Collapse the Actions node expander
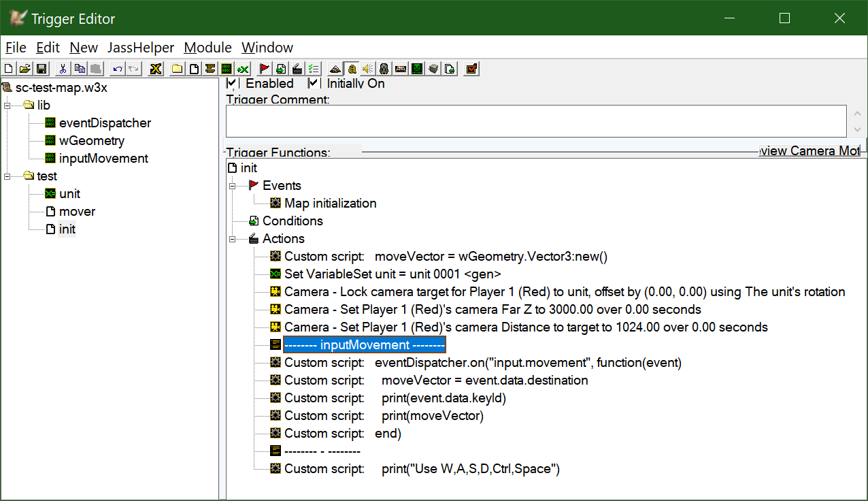The image size is (868, 501). pyautogui.click(x=233, y=239)
